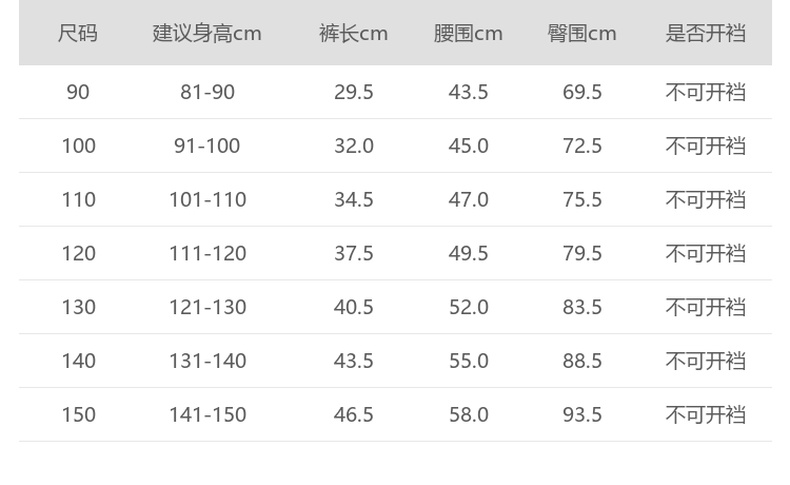This screenshot has height=485, width=790.
Task: Select the size 150 cell
Action: pos(78,414)
